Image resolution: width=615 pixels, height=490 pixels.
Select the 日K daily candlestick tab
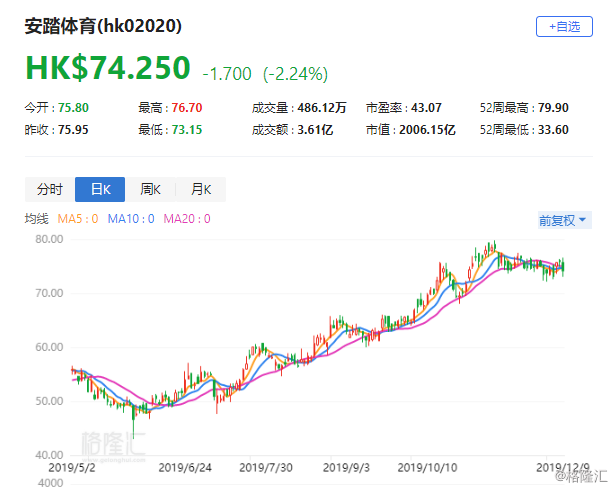click(100, 189)
